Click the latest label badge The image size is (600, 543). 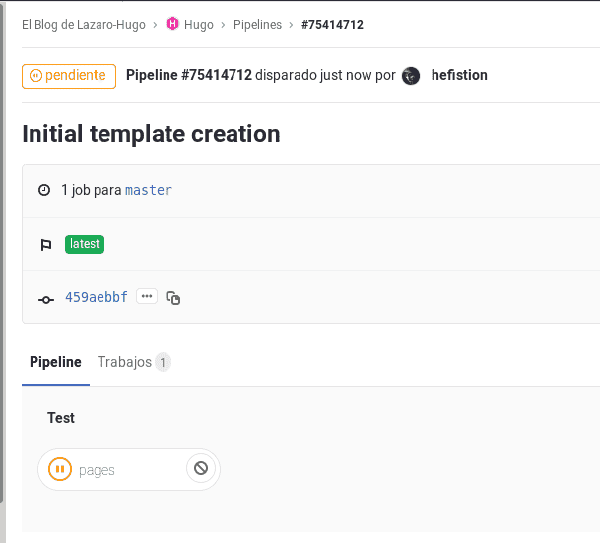85,244
